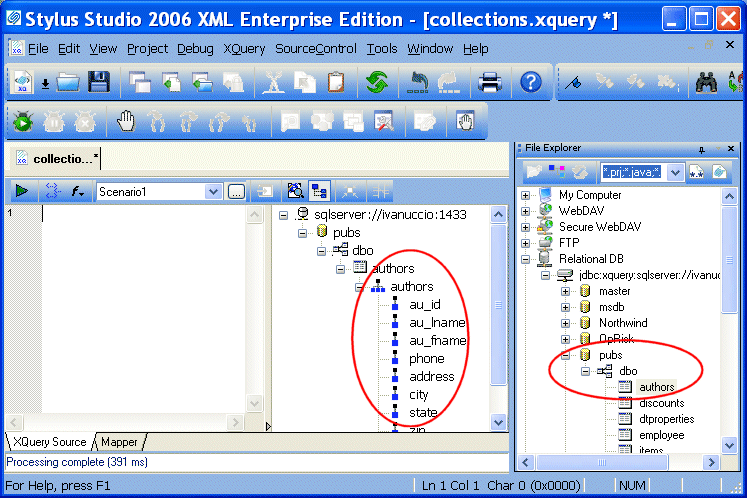747x498 pixels.
Task: Toggle the schema tree view button
Action: click(x=321, y=191)
